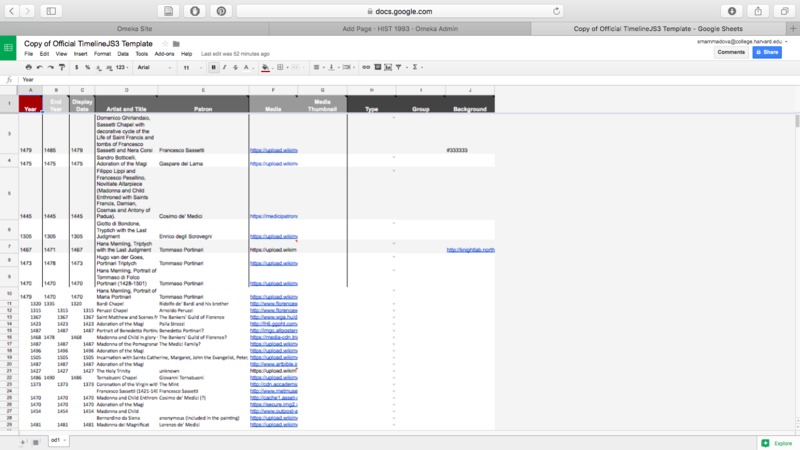Open the Help menu

(x=187, y=54)
